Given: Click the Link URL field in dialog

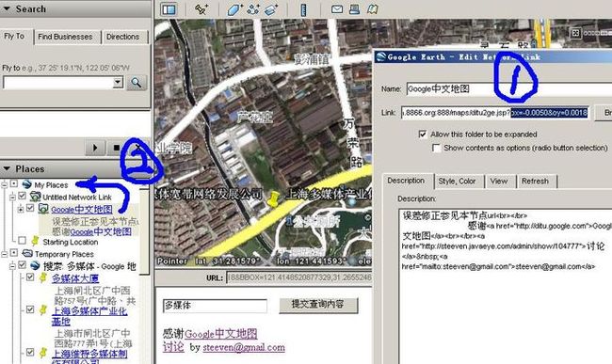Looking at the screenshot, I should pos(495,113).
